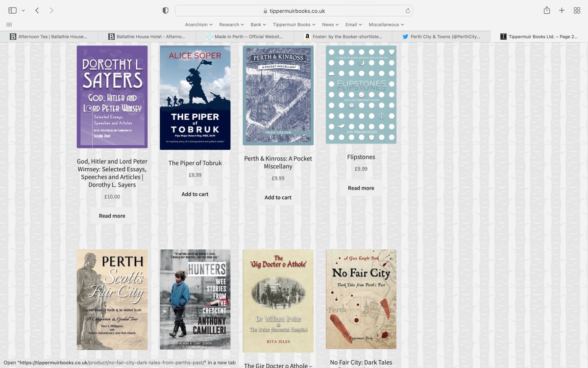Switch to Perth City & Towns Twitter tab

coord(441,36)
